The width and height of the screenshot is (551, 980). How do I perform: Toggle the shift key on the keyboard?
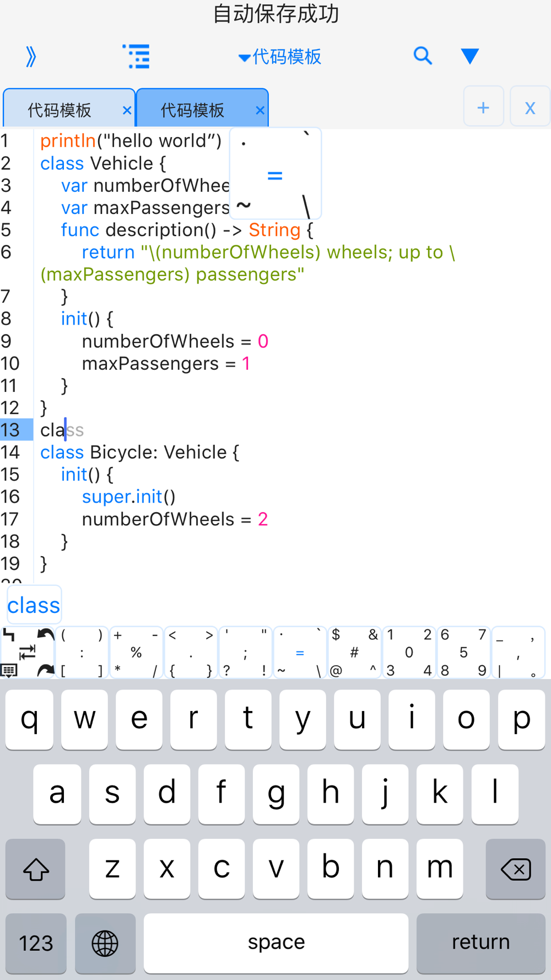(x=36, y=869)
